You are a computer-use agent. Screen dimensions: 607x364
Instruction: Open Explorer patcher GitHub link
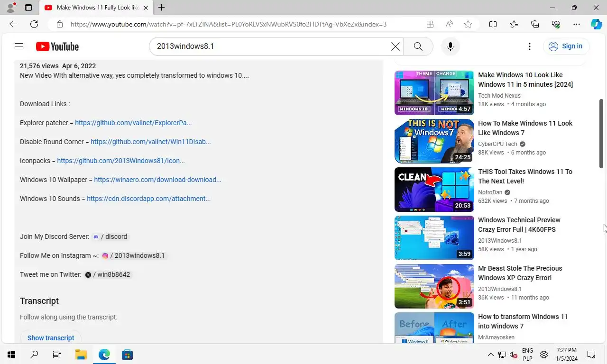click(x=133, y=123)
